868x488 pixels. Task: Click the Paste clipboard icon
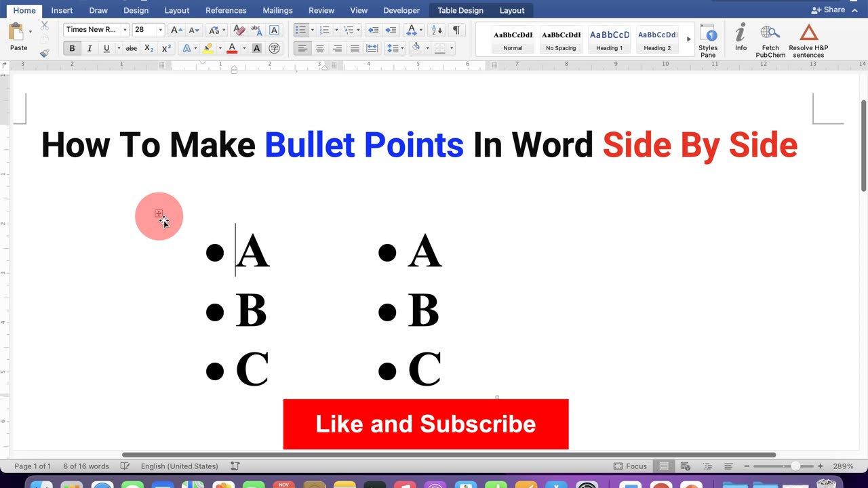pos(16,32)
